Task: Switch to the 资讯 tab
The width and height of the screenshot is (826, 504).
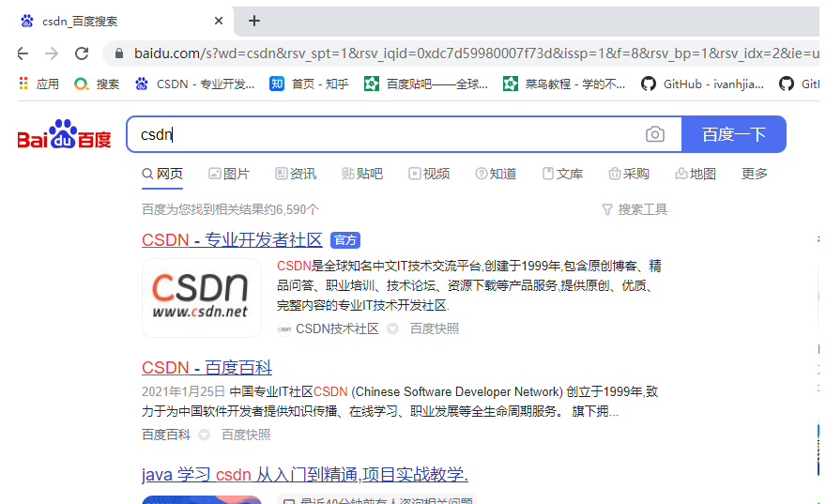Action: click(296, 174)
